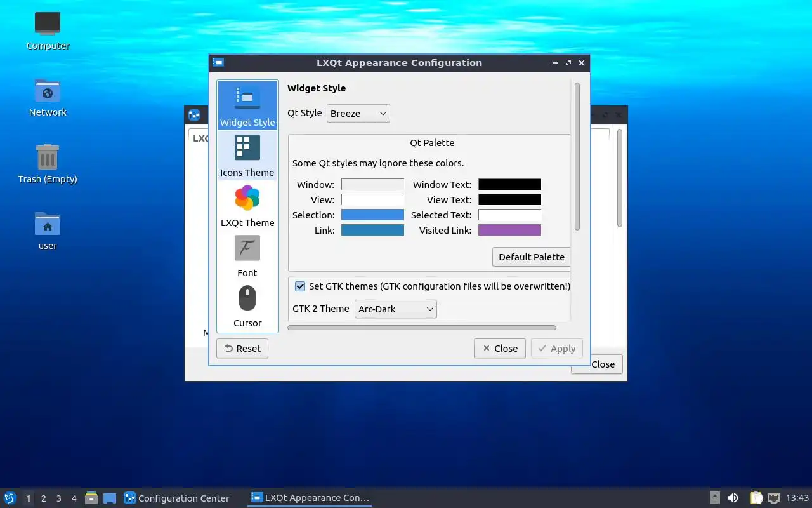812x508 pixels.
Task: Open the LXQt Theme section
Action: (x=247, y=206)
